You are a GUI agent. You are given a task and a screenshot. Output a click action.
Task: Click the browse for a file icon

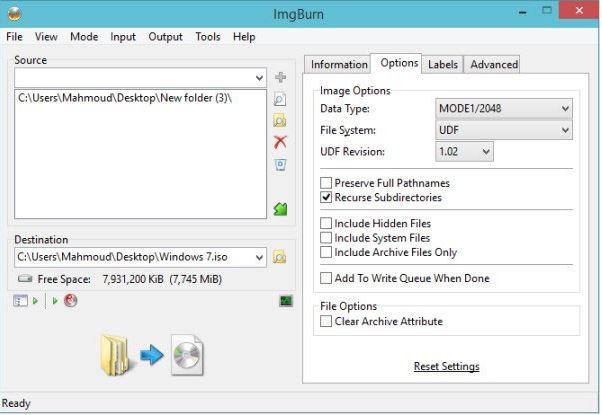[280, 99]
